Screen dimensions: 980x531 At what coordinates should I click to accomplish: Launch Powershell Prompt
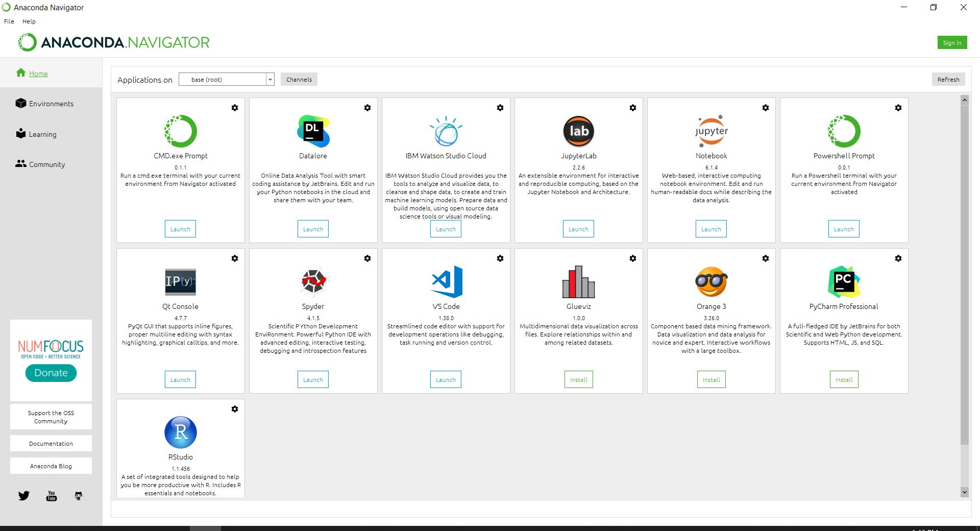(844, 229)
